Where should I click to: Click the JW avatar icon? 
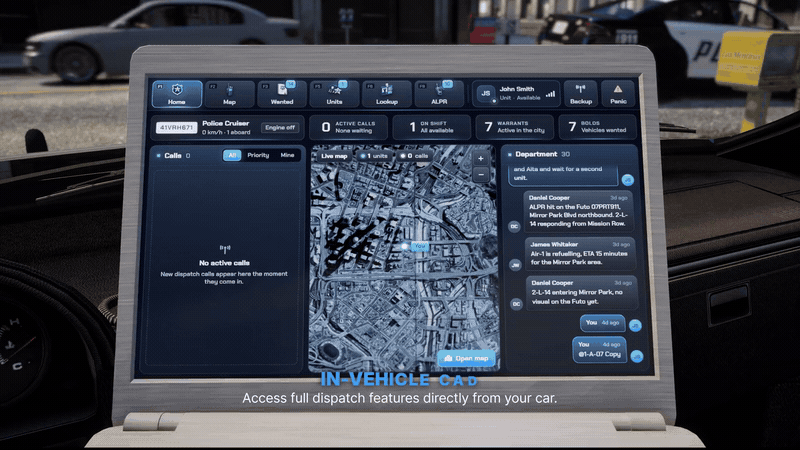click(x=515, y=265)
